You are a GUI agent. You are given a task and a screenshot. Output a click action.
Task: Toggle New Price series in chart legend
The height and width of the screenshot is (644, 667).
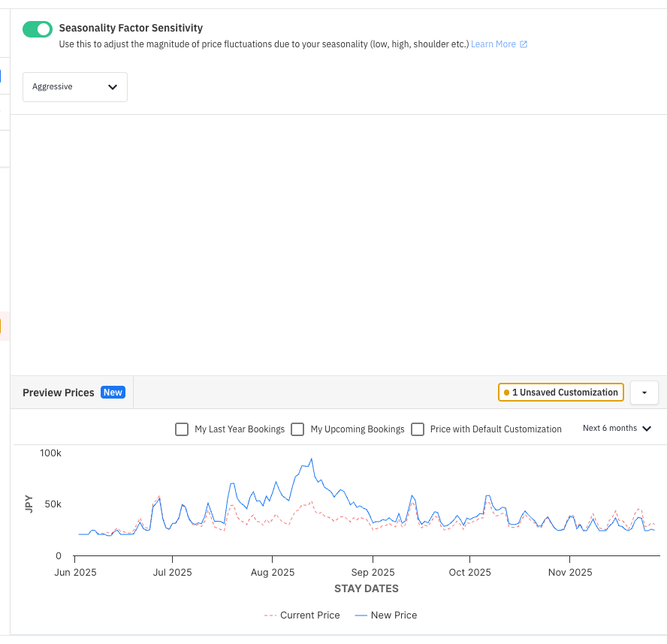[386, 615]
